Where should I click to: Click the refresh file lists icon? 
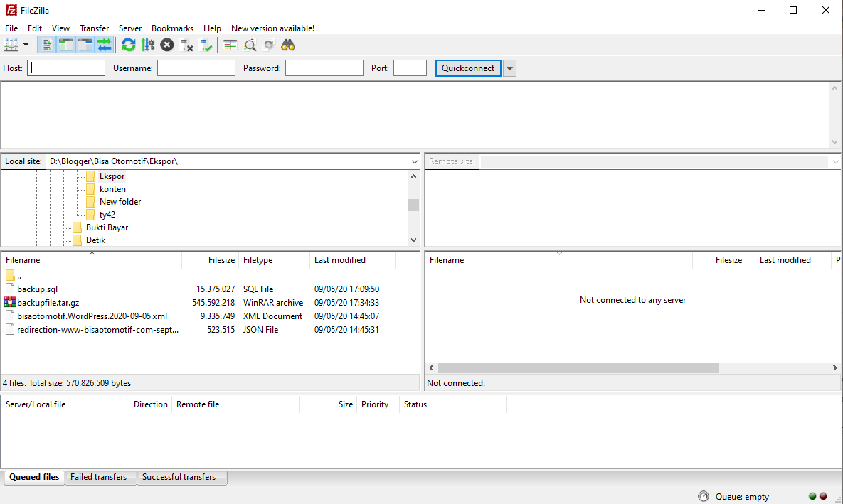click(128, 45)
